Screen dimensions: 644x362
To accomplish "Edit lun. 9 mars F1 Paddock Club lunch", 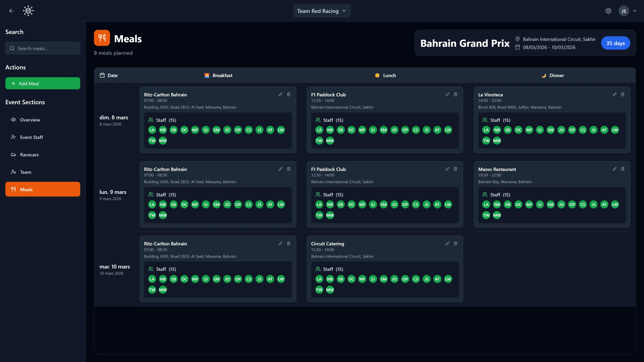I will pos(447,169).
